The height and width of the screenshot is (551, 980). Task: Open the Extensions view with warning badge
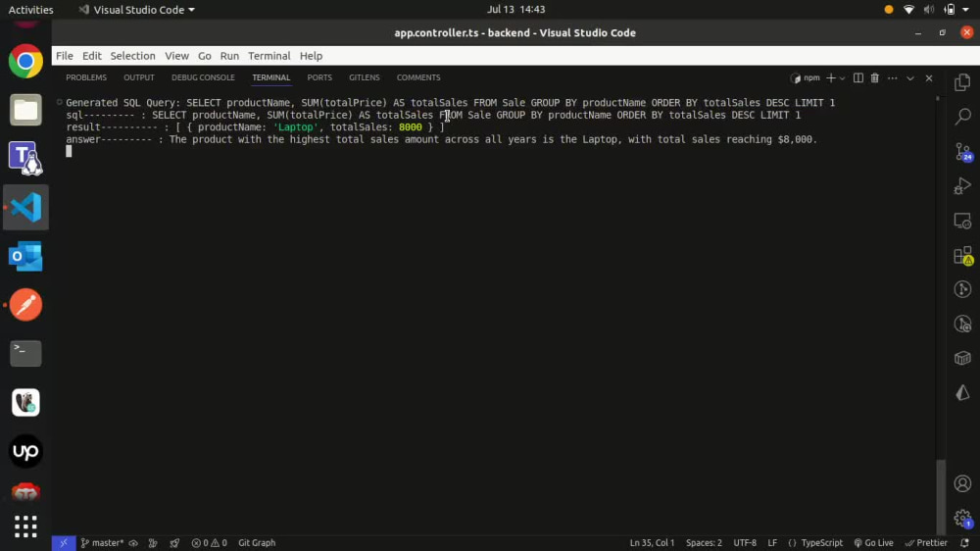click(x=963, y=255)
